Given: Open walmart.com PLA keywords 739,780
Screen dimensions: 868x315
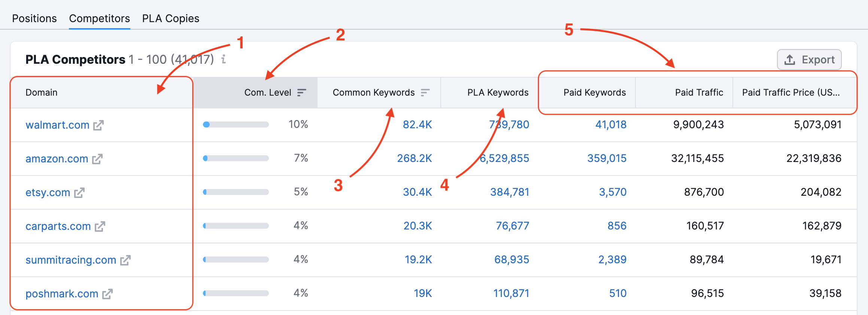Looking at the screenshot, I should (x=509, y=124).
